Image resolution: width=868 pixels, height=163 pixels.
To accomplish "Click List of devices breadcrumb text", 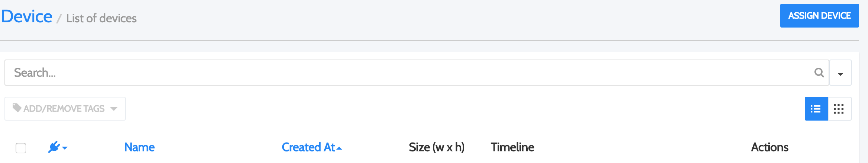I will tap(102, 18).
